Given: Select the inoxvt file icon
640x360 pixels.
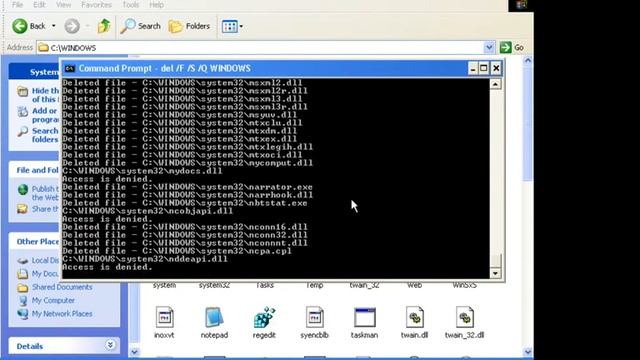Looking at the screenshot, I should coord(164,318).
